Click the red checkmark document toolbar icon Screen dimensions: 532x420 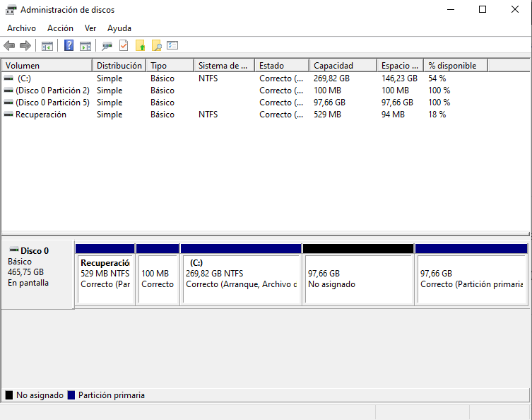pyautogui.click(x=124, y=46)
